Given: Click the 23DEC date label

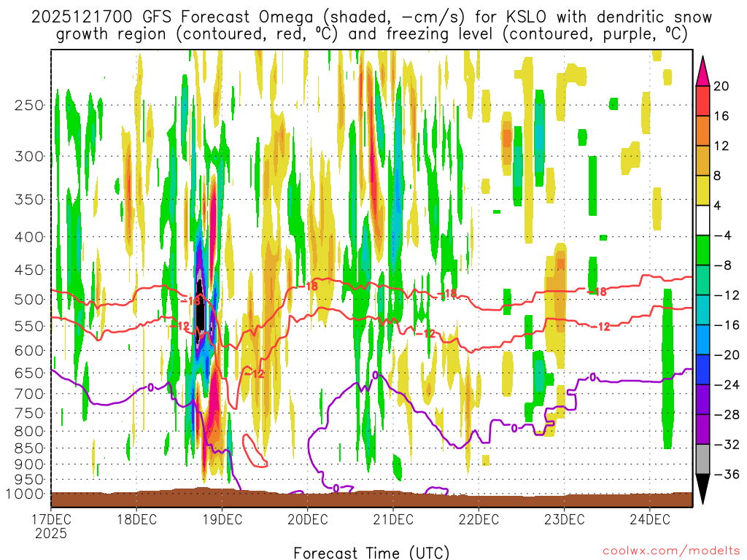Looking at the screenshot, I should pos(565,519).
